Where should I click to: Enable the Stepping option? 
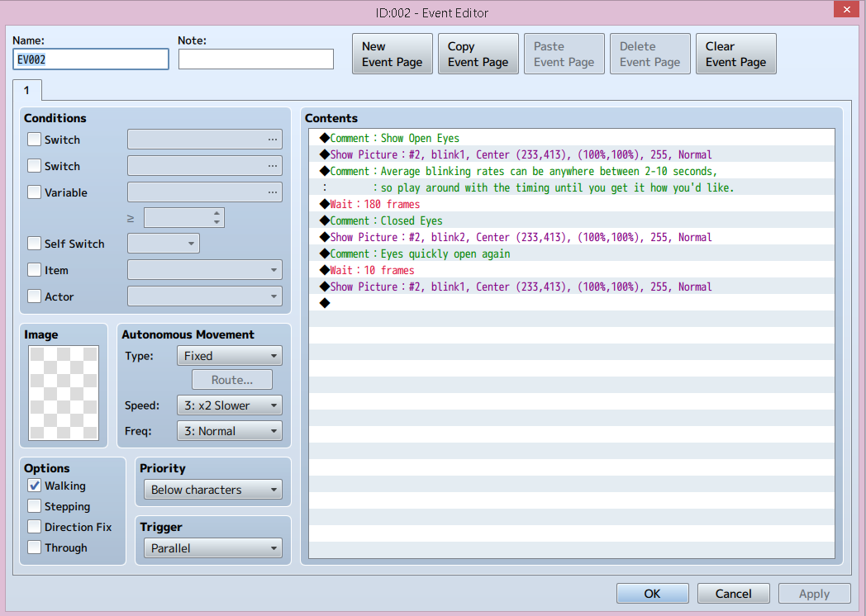click(34, 506)
